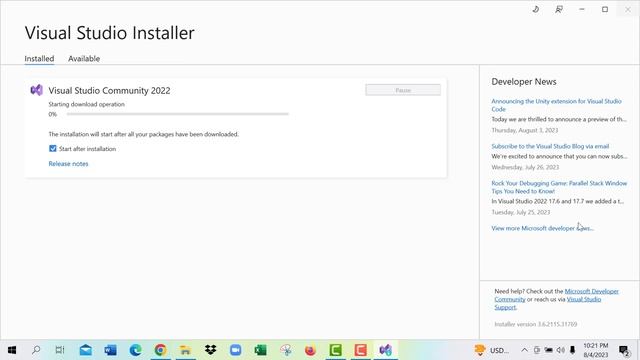Open the Windows Start menu

(12, 350)
